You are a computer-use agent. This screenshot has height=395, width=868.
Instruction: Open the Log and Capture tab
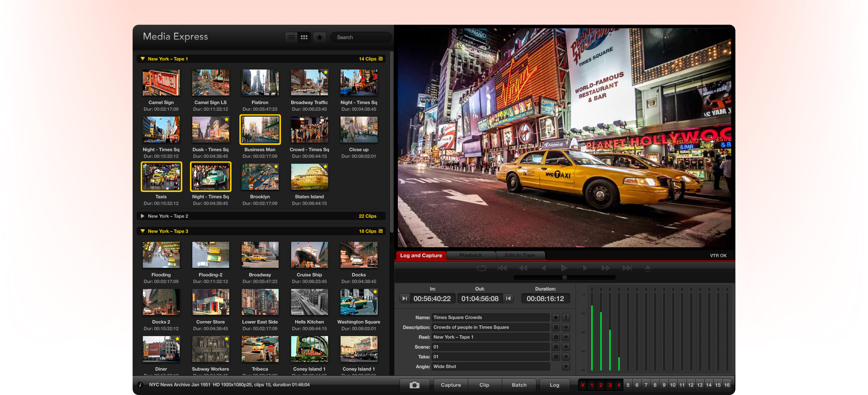[x=421, y=255]
